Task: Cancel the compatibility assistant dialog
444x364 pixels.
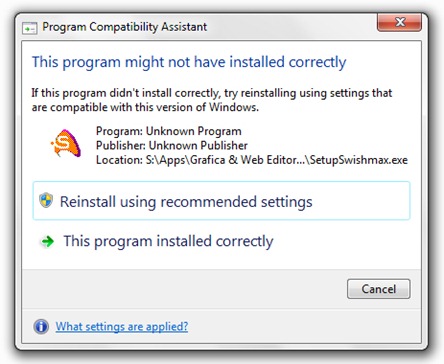Action: click(x=379, y=289)
